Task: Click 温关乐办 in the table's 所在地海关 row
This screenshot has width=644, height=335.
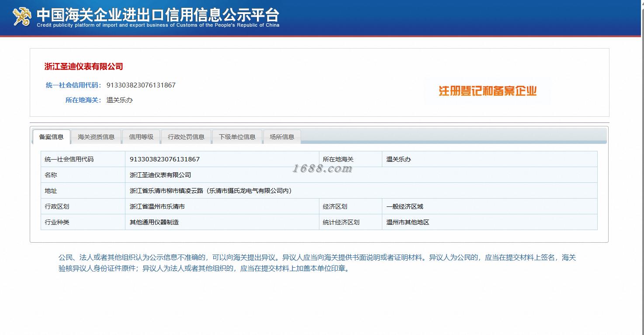Action: 398,159
